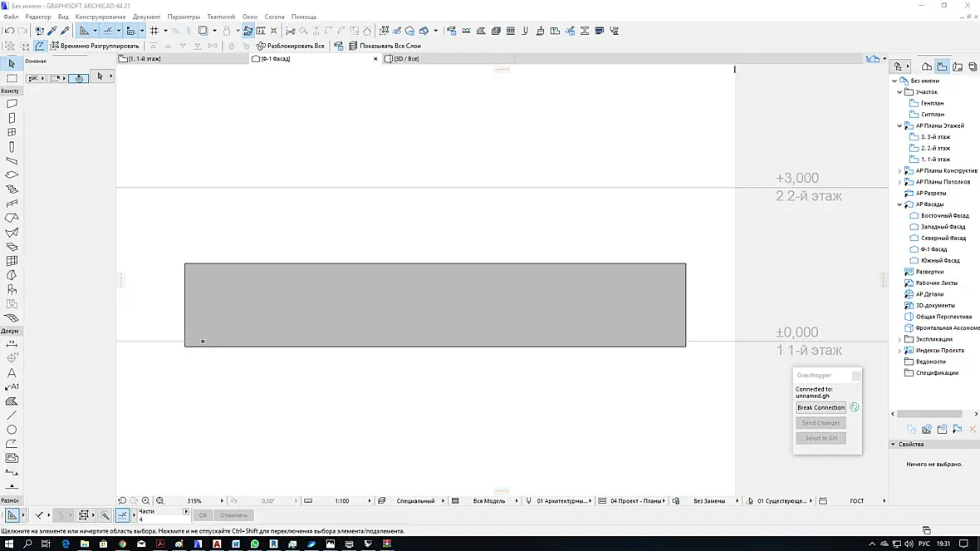Collapse the АР Фасады group
Screen dimensions: 980x551
899,204
